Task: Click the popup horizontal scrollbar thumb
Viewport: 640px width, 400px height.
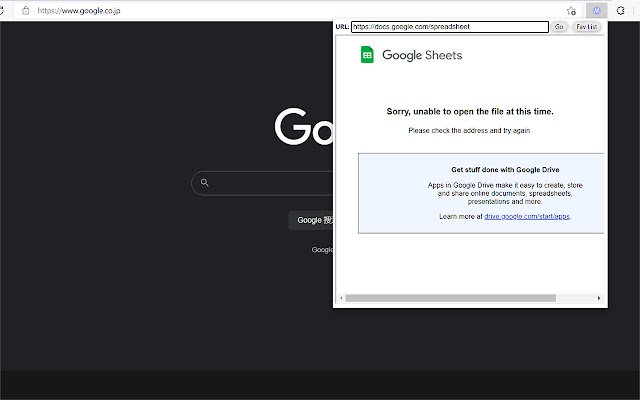Action: pyautogui.click(x=451, y=298)
